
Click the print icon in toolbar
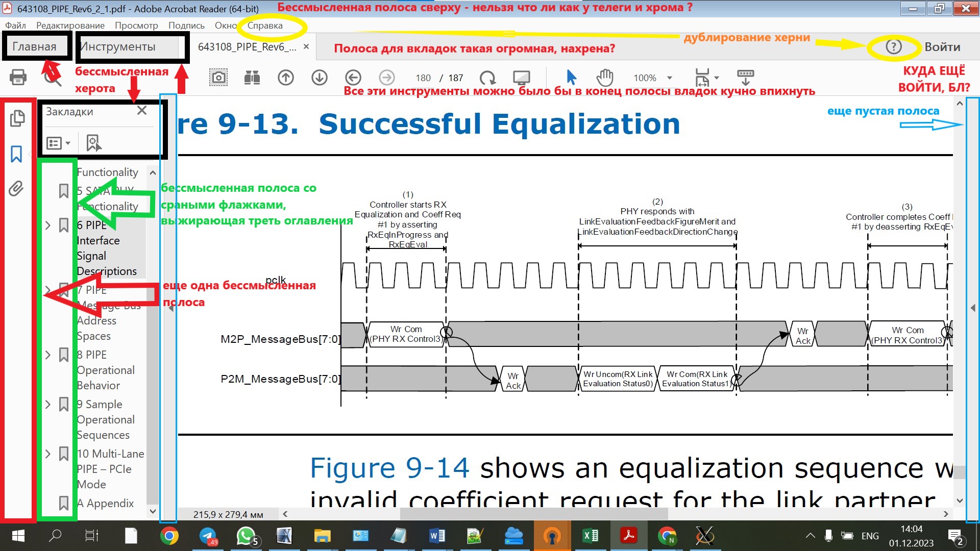pyautogui.click(x=18, y=78)
